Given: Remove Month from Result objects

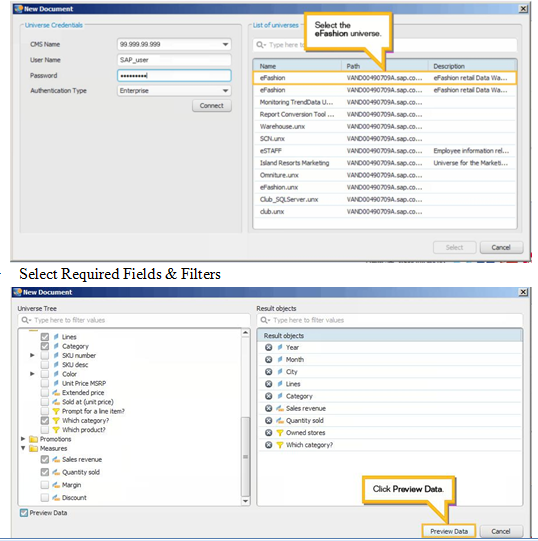Looking at the screenshot, I should pos(268,360).
